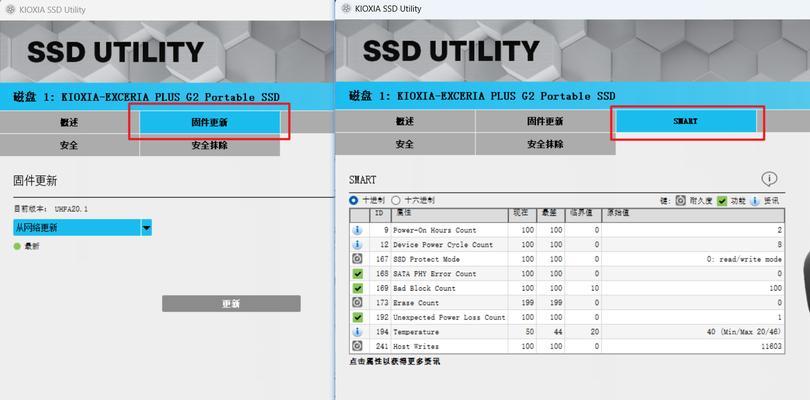The width and height of the screenshot is (810, 400).
Task: Click green check icon of SATA PHY Error Count
Action: 357,273
